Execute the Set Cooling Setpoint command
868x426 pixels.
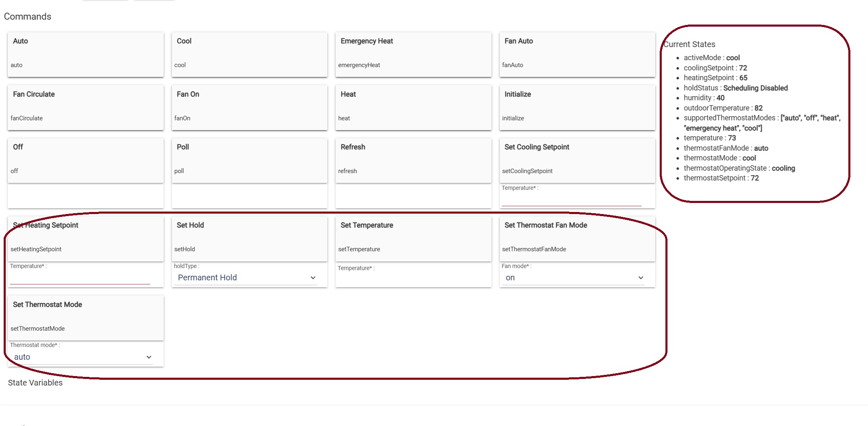tap(577, 160)
